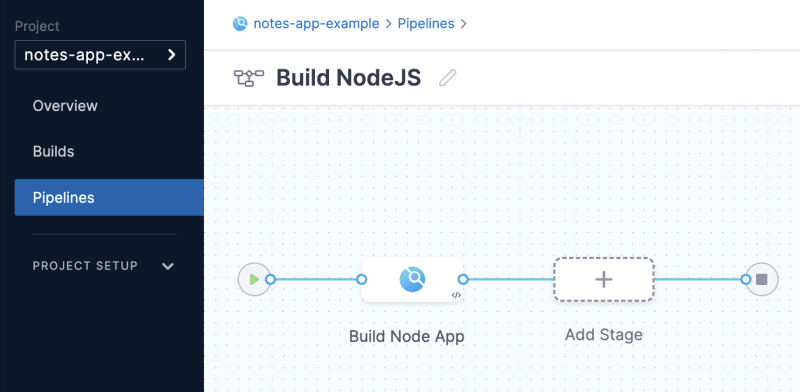Click the project icon in the breadcrumb
The image size is (800, 392).
tap(240, 23)
